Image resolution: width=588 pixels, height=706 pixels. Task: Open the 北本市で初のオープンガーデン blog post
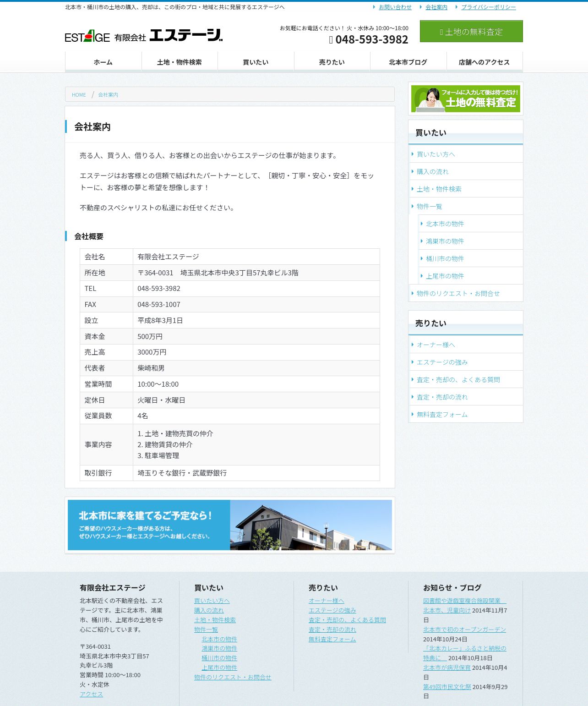click(x=464, y=629)
